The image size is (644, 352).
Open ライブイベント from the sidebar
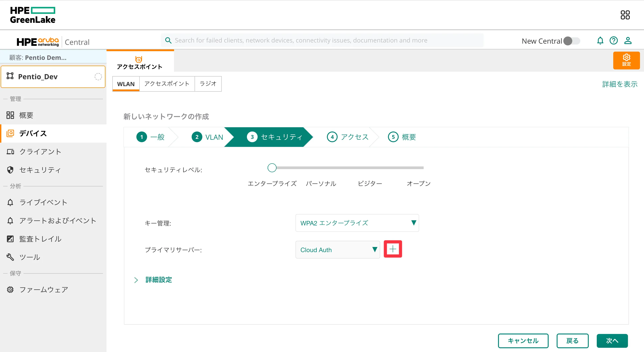coord(43,202)
